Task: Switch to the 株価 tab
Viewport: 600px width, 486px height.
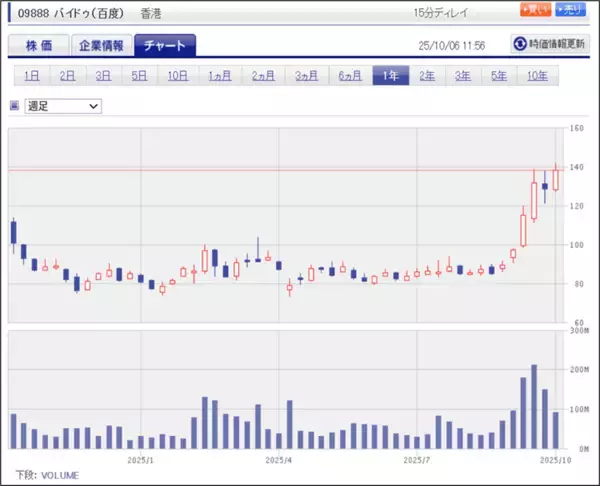Action: coord(38,46)
